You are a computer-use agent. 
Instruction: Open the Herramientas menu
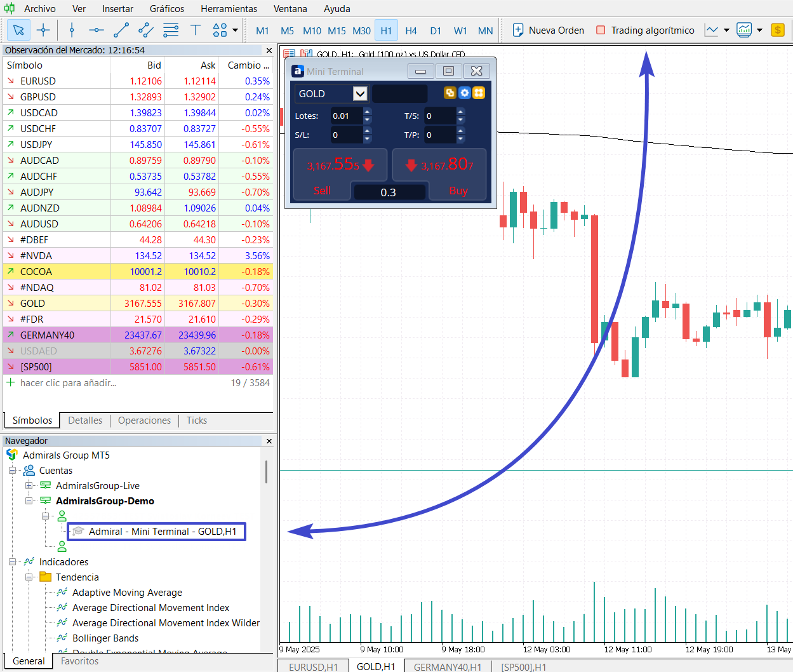point(229,8)
